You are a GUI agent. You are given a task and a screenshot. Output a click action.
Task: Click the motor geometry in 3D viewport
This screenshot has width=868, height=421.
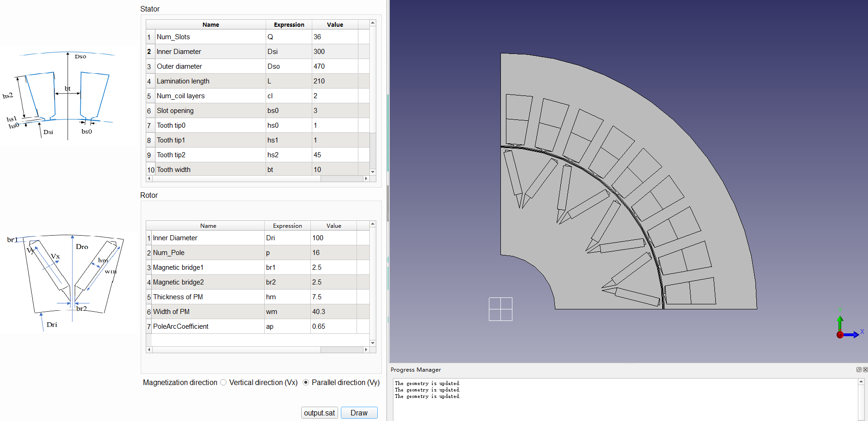[x=629, y=181]
